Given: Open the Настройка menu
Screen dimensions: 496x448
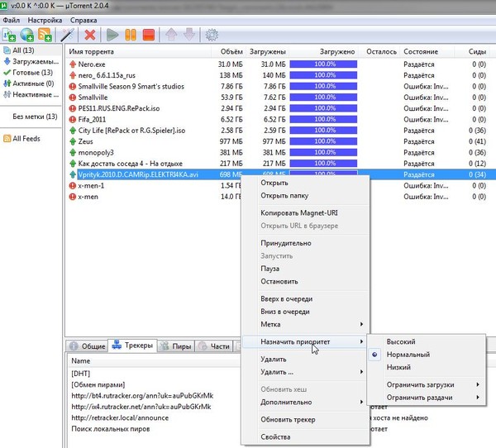Looking at the screenshot, I should pos(45,20).
